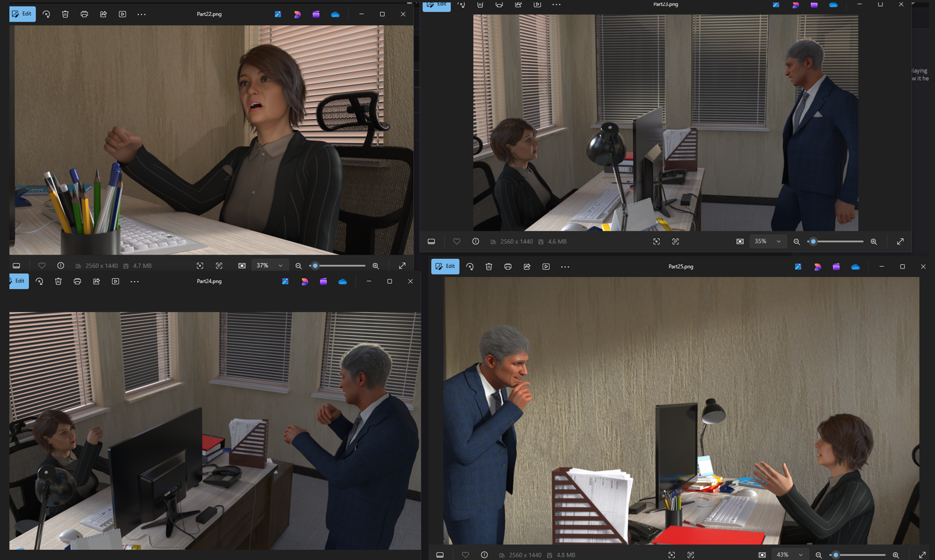Enter full screen in the Part25.png window

922,555
